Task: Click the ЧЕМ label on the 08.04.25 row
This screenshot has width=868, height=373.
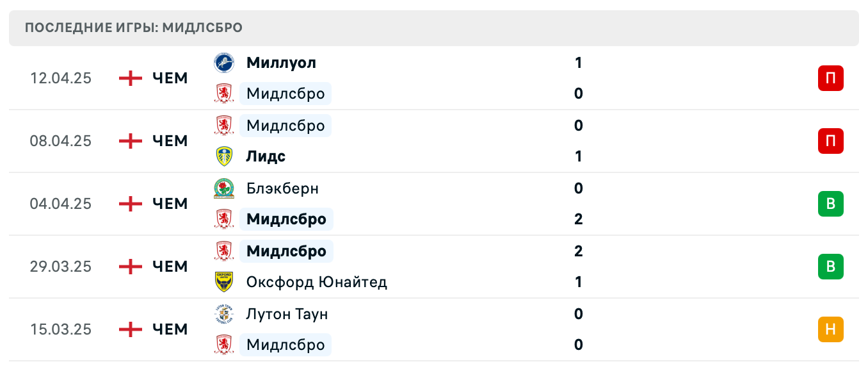Action: pyautogui.click(x=169, y=141)
